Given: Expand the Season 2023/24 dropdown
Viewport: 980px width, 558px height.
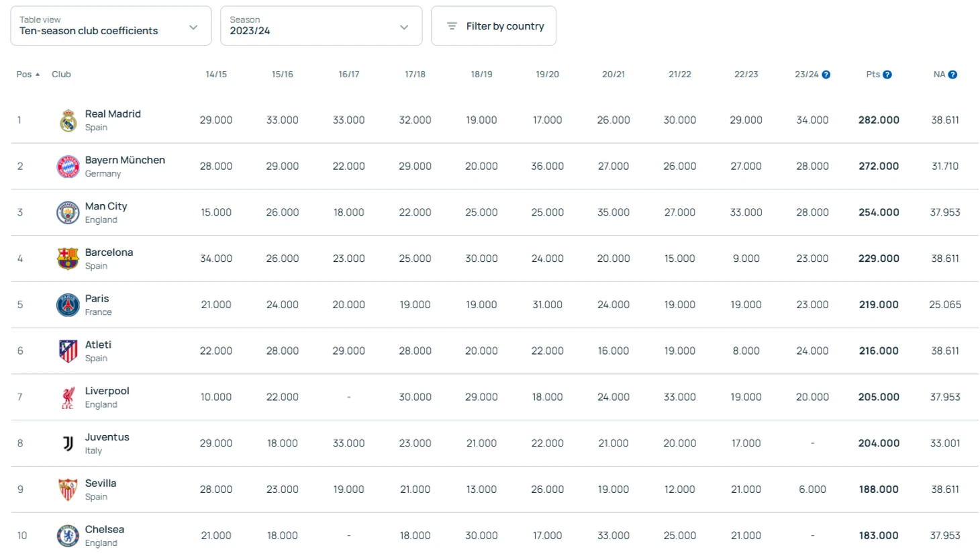Looking at the screenshot, I should coord(321,26).
